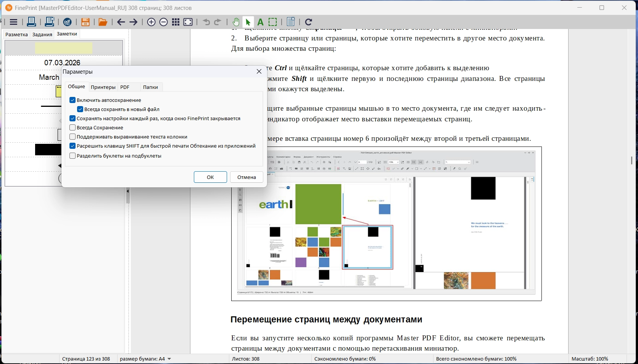Image resolution: width=638 pixels, height=364 pixels.
Task: Click the Масштаб: 100% indicator
Action: (590, 359)
